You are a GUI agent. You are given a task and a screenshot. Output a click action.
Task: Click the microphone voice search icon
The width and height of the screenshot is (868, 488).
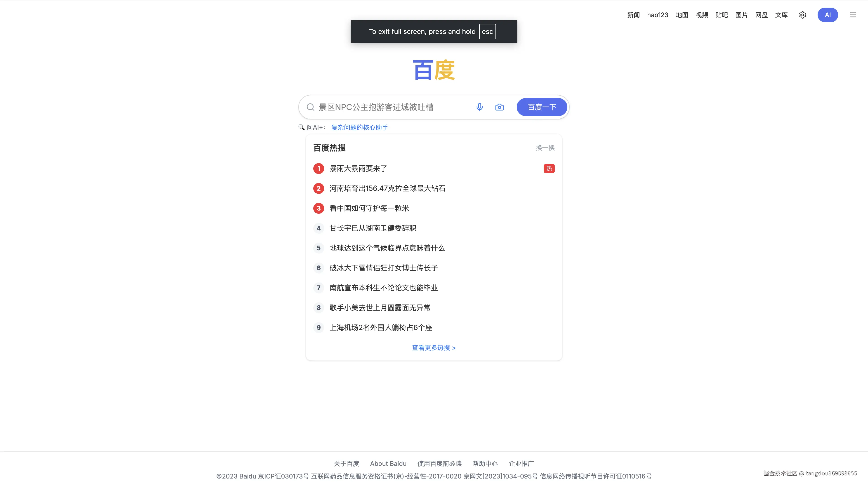pyautogui.click(x=479, y=107)
